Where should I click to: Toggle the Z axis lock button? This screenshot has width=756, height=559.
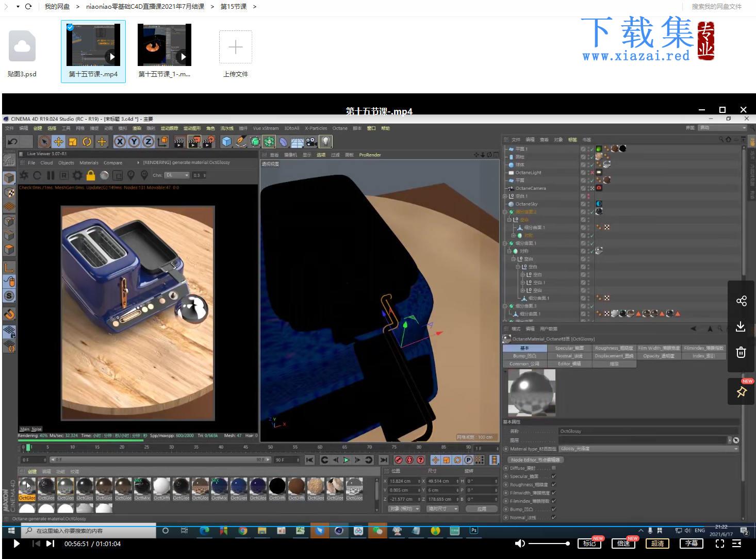point(148,141)
